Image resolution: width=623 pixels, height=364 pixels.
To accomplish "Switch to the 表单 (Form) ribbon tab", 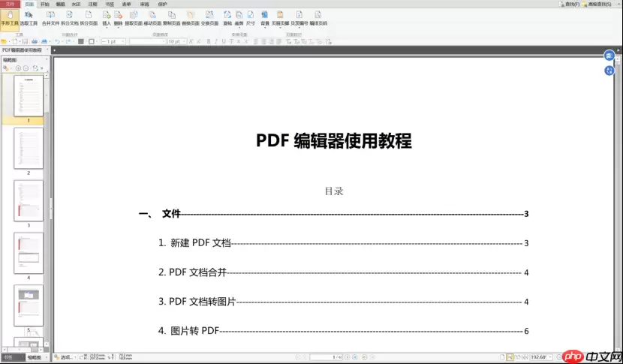I will tap(126, 4).
